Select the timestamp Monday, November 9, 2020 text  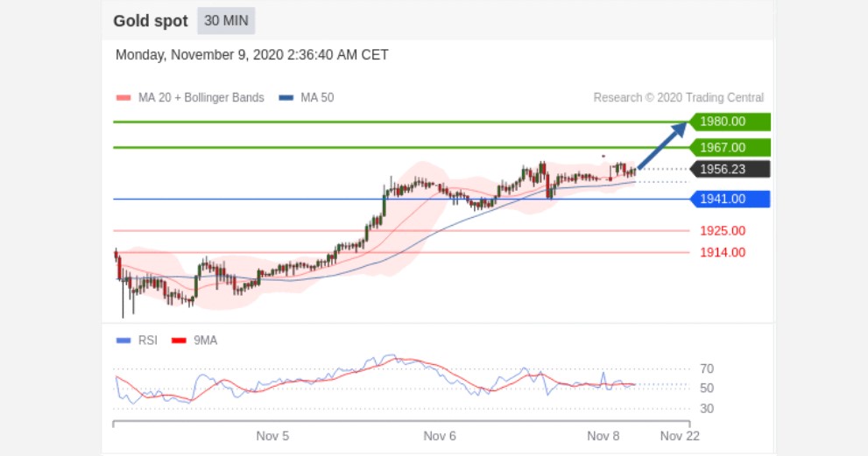point(252,55)
